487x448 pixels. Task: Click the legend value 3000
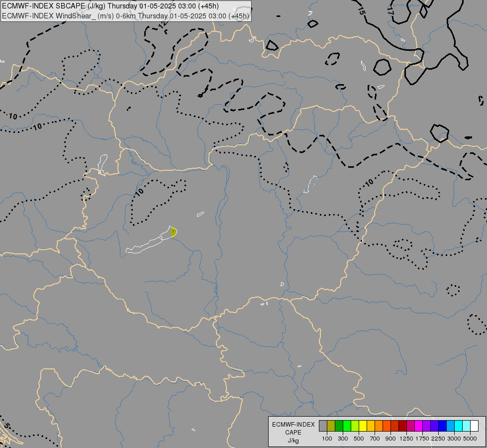pyautogui.click(x=454, y=439)
